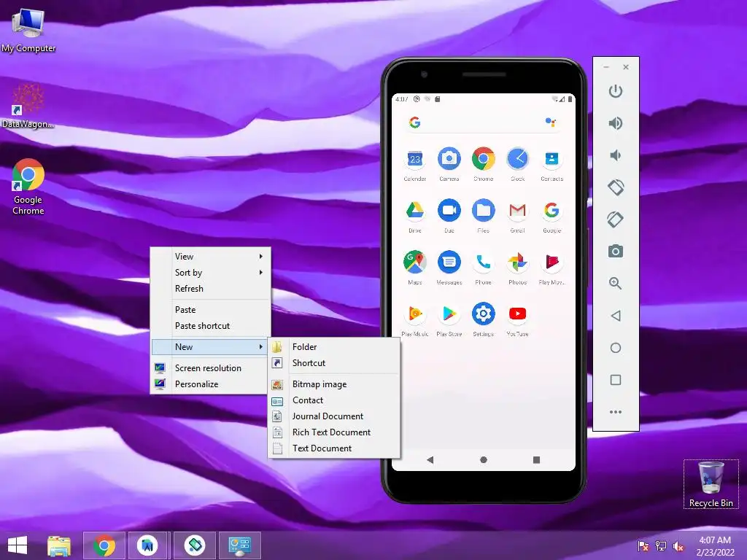Select the My Computer desktop icon

pyautogui.click(x=28, y=29)
